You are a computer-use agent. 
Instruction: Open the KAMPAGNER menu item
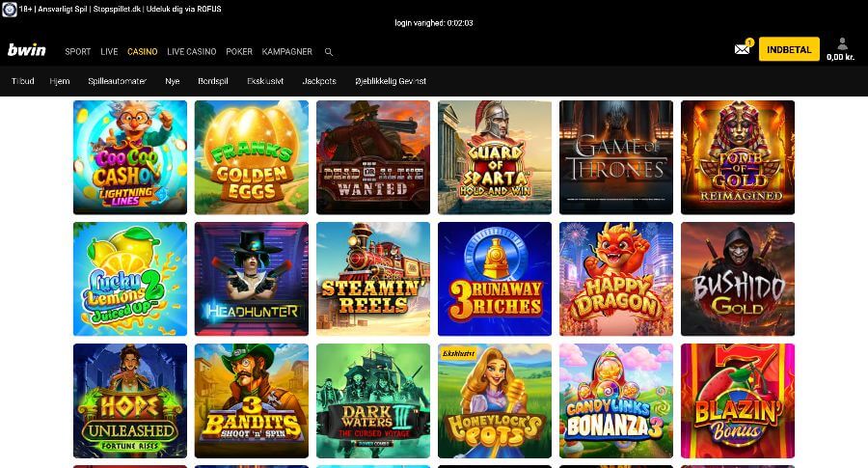[287, 52]
